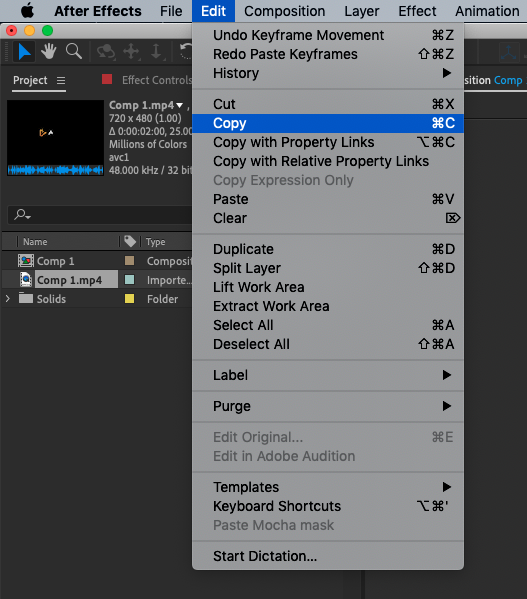Select the Selection arrow tool
527x599 pixels.
point(24,52)
